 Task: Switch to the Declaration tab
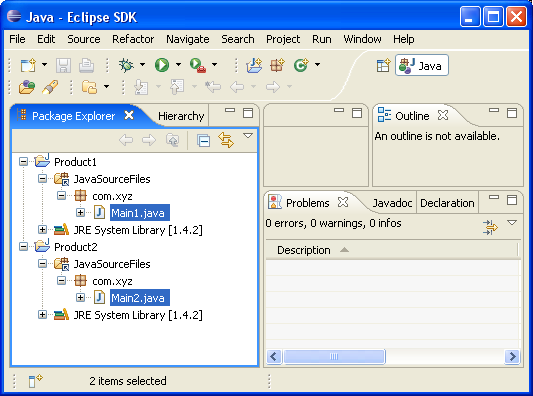pos(447,203)
